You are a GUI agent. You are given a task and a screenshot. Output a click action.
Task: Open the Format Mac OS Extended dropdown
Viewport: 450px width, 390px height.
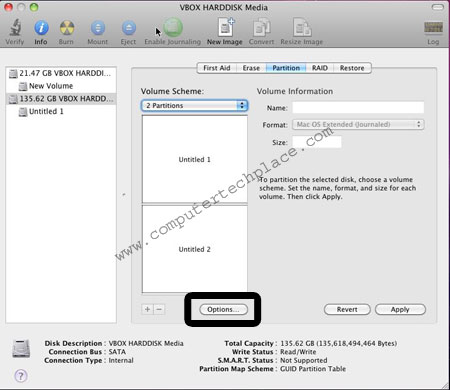(358, 124)
